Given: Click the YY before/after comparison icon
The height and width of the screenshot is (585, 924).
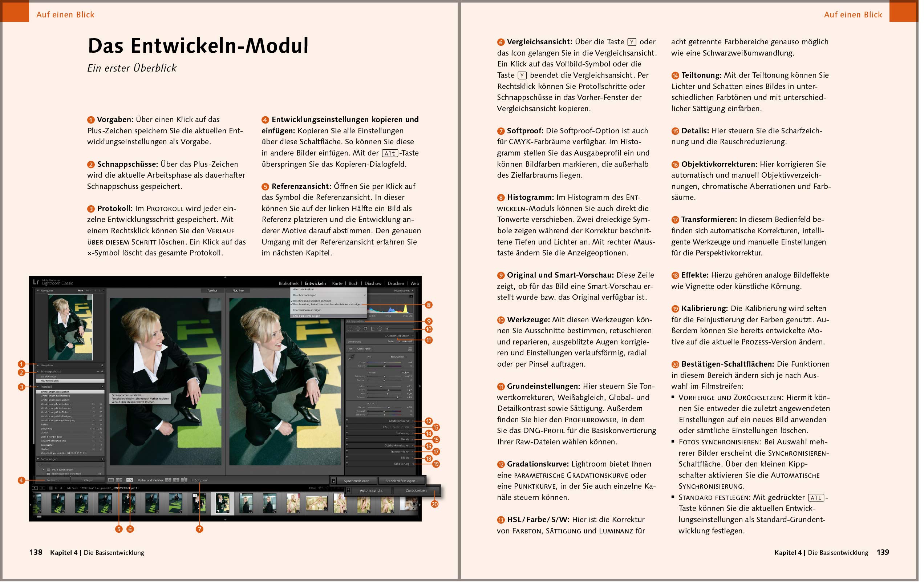Looking at the screenshot, I should click(x=130, y=480).
